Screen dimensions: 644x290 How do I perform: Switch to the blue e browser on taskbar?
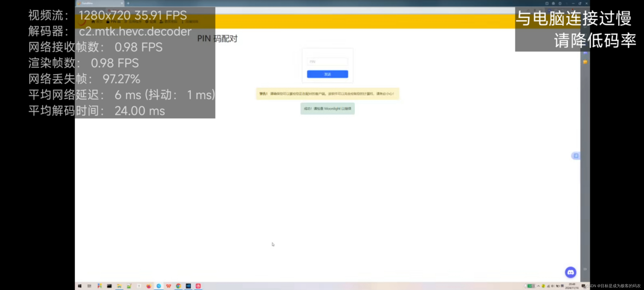[x=159, y=286]
